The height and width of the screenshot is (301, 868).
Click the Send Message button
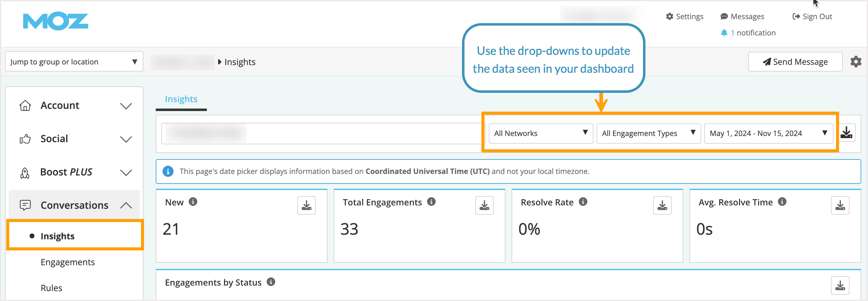pos(795,61)
